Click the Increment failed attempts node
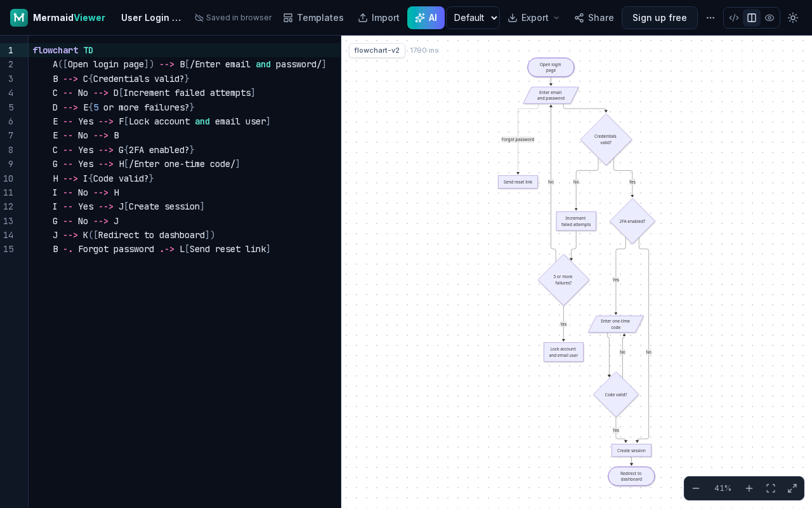812x508 pixels. [x=576, y=221]
